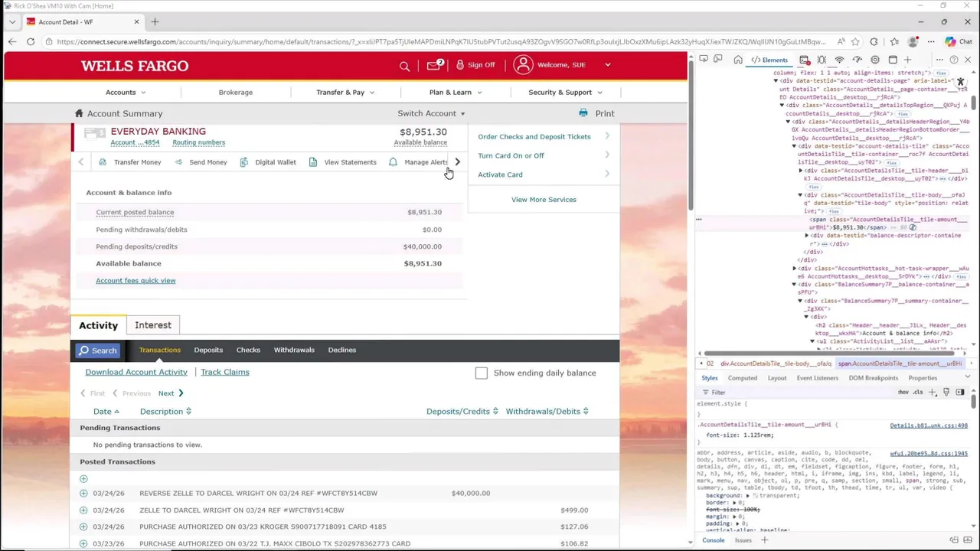Click the Sign Off lock icon
The height and width of the screenshot is (551, 980).
pyautogui.click(x=460, y=65)
